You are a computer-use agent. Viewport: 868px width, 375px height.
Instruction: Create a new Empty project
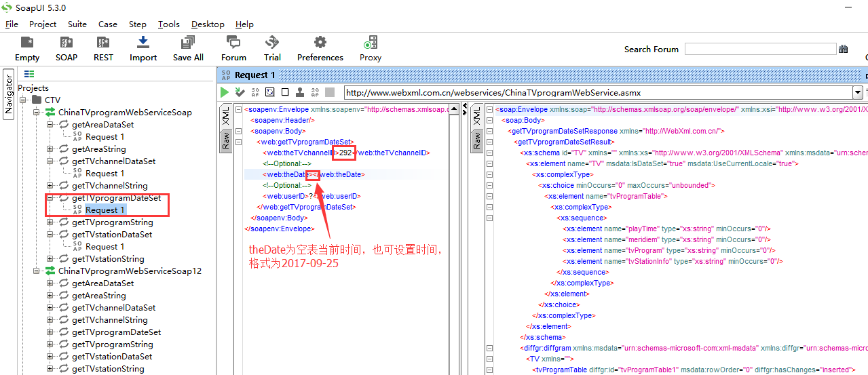27,47
